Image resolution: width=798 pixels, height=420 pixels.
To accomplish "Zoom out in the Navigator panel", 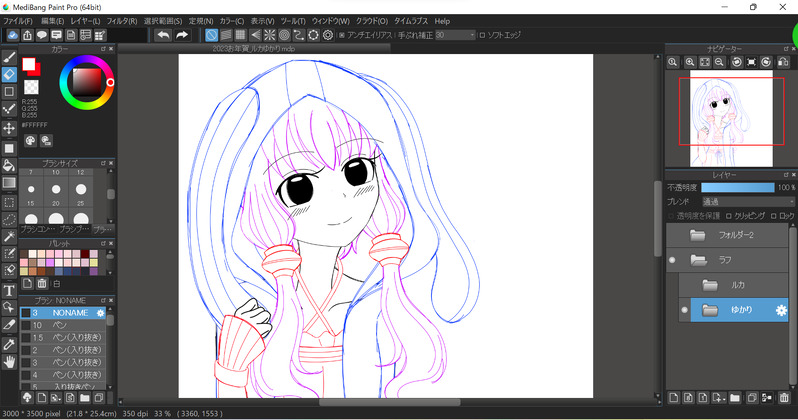I will (719, 62).
